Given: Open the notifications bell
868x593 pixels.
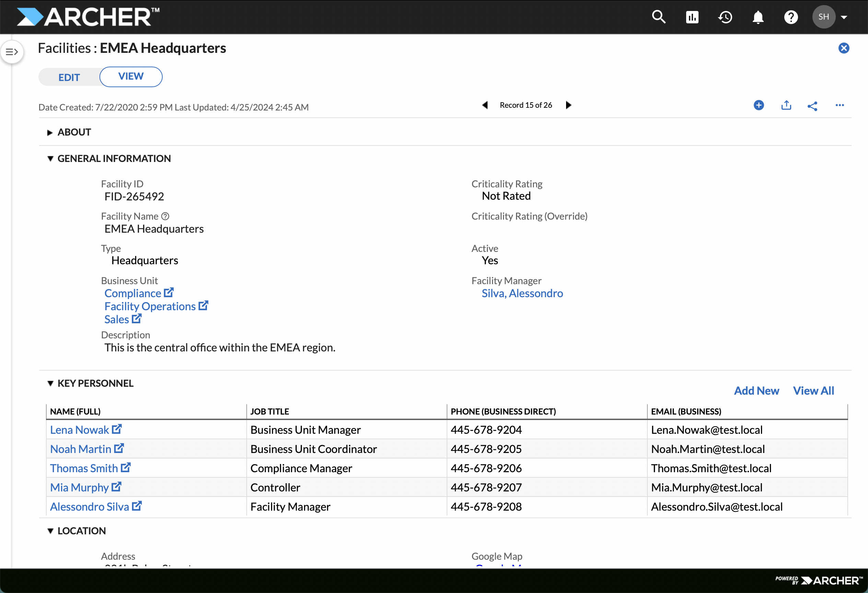Looking at the screenshot, I should click(x=758, y=17).
